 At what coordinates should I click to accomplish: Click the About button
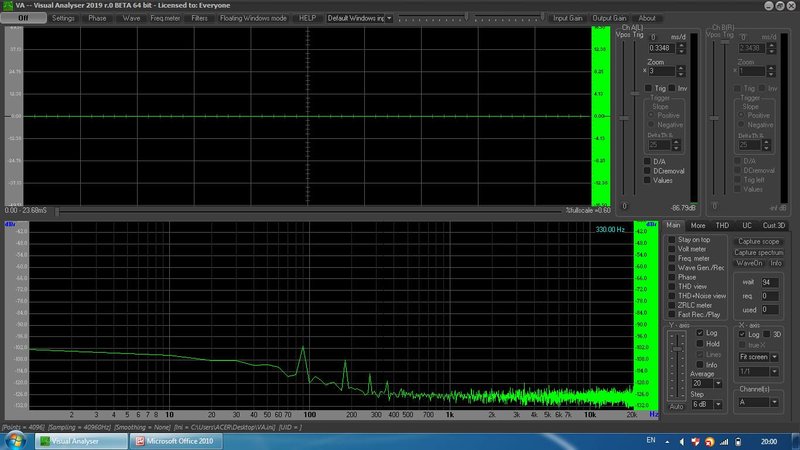tap(647, 18)
